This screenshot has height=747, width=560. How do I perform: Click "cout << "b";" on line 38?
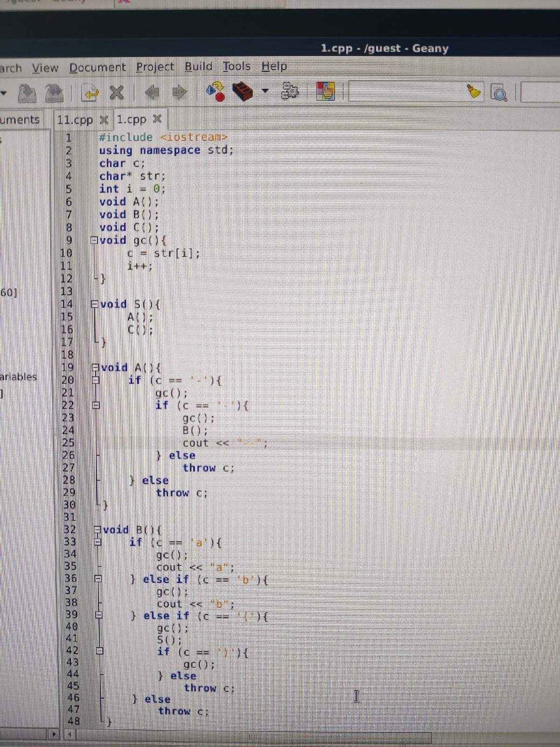click(196, 604)
